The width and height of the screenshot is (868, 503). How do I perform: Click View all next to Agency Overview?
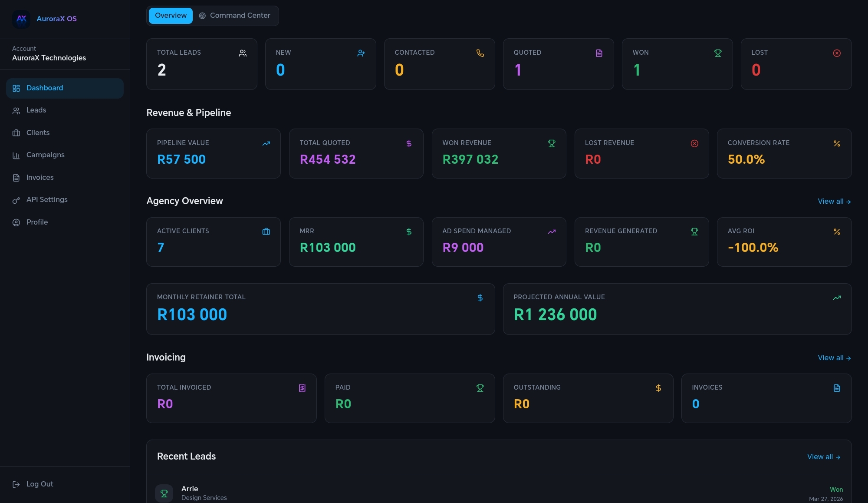coord(834,202)
